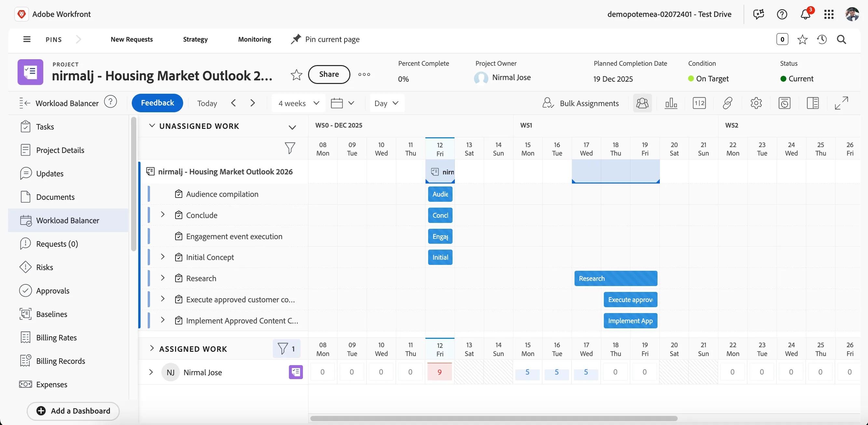Viewport: 868px width, 425px height.
Task: Click the purple project icon on Nirmal Jose row
Action: coord(295,372)
